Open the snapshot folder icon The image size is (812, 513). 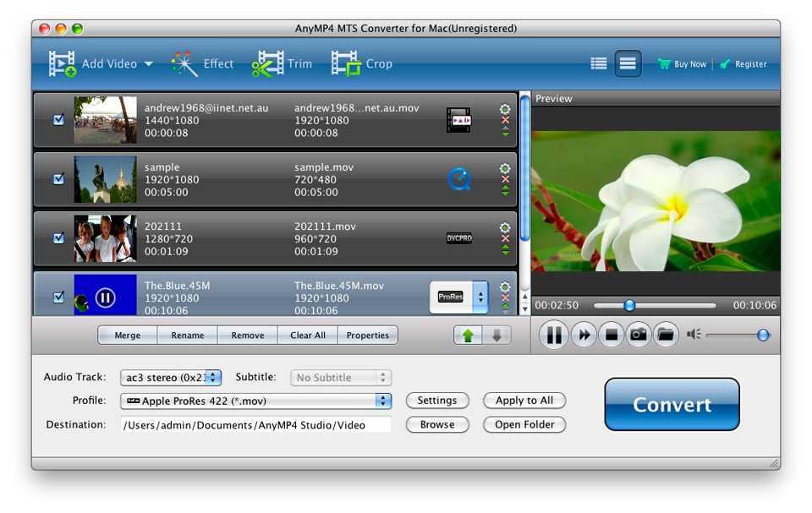[666, 336]
